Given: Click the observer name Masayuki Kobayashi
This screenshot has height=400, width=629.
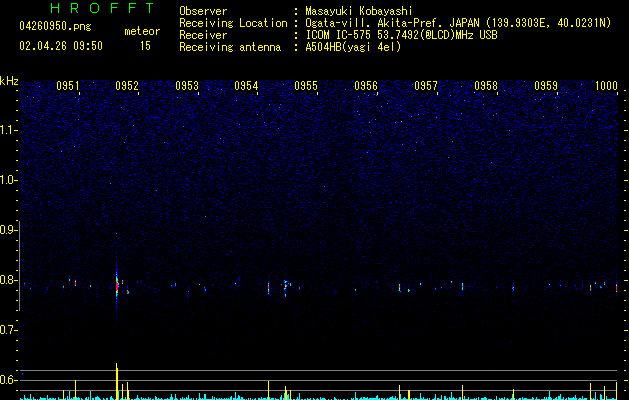Looking at the screenshot, I should 359,11.
